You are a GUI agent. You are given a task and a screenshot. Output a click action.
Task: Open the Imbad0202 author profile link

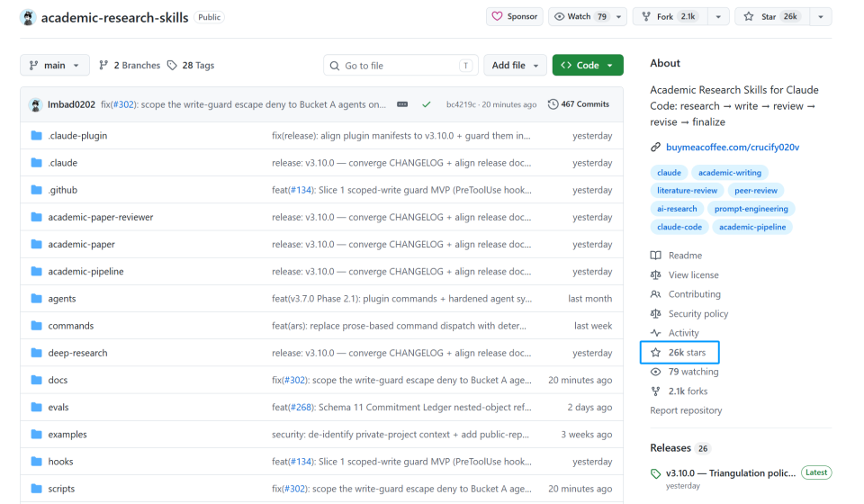(x=71, y=104)
